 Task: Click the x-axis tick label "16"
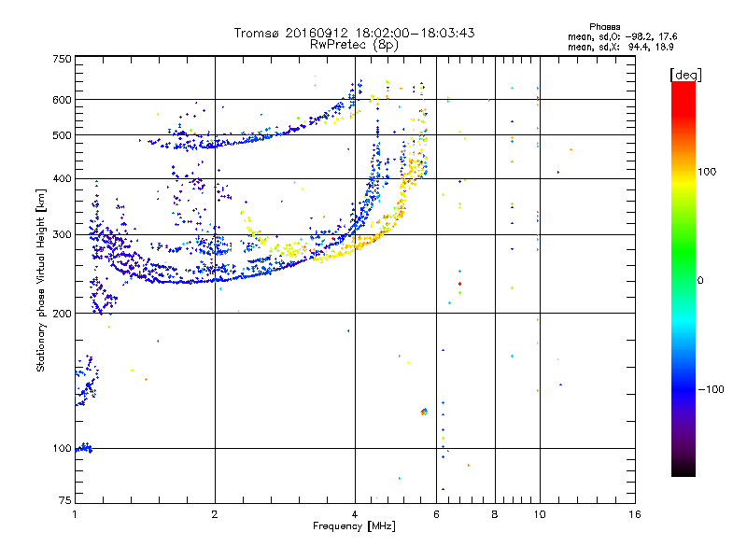tap(635, 514)
